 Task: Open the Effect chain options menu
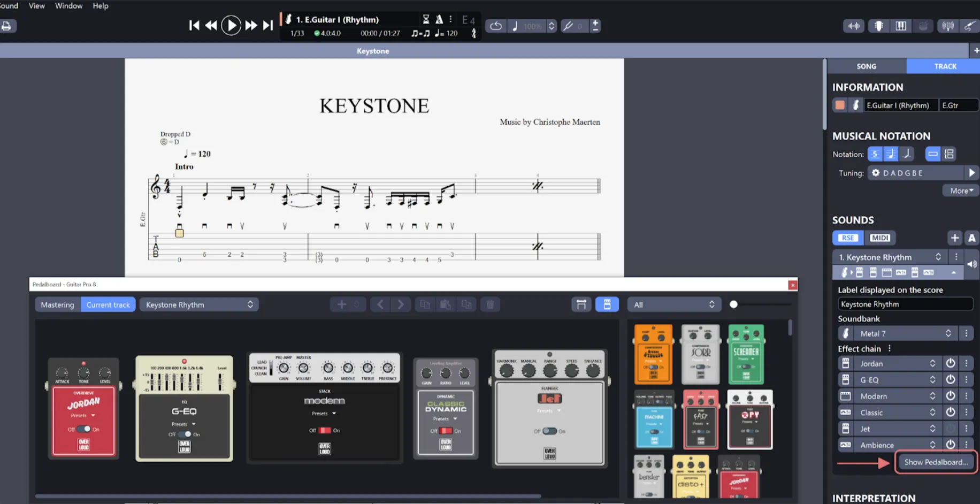pyautogui.click(x=890, y=348)
